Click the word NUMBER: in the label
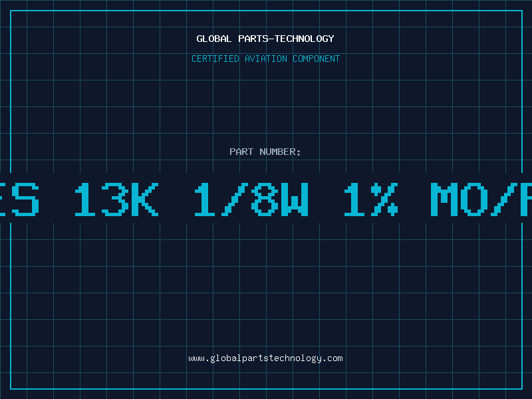The image size is (532, 399). coord(280,152)
